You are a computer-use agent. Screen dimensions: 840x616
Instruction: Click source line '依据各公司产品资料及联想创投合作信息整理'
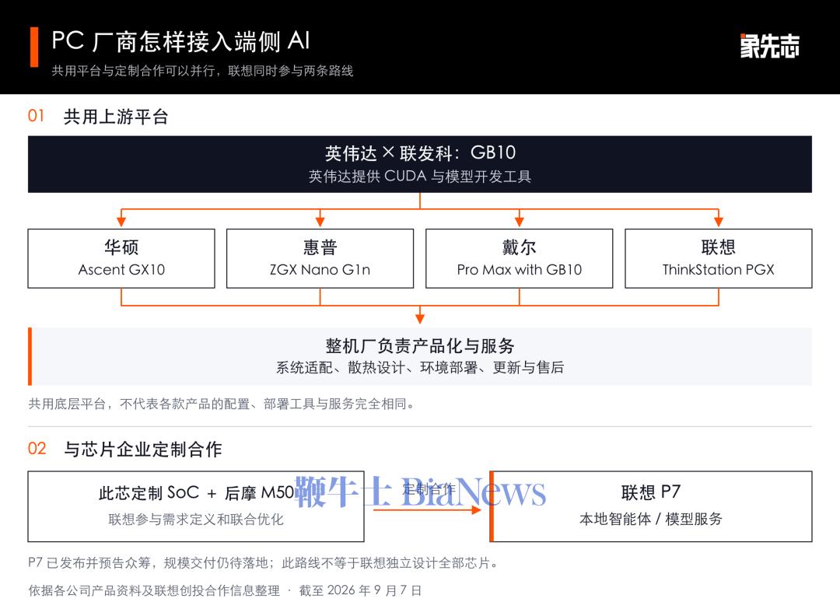(x=154, y=590)
